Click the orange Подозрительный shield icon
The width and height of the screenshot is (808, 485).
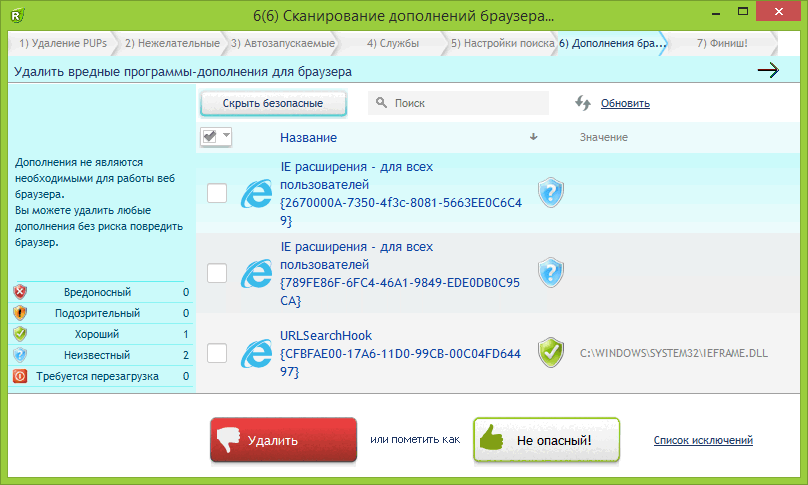tap(20, 313)
